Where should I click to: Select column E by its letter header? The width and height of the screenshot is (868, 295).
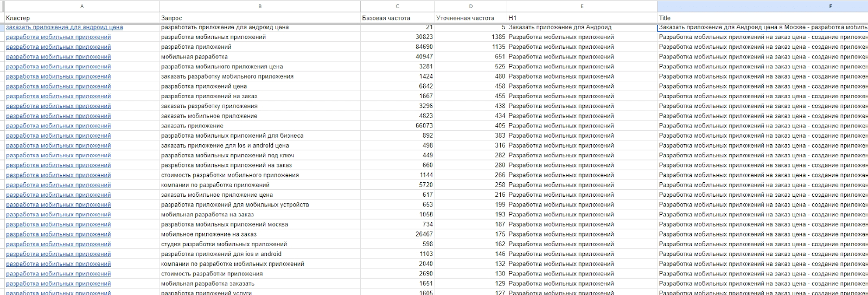pos(582,7)
